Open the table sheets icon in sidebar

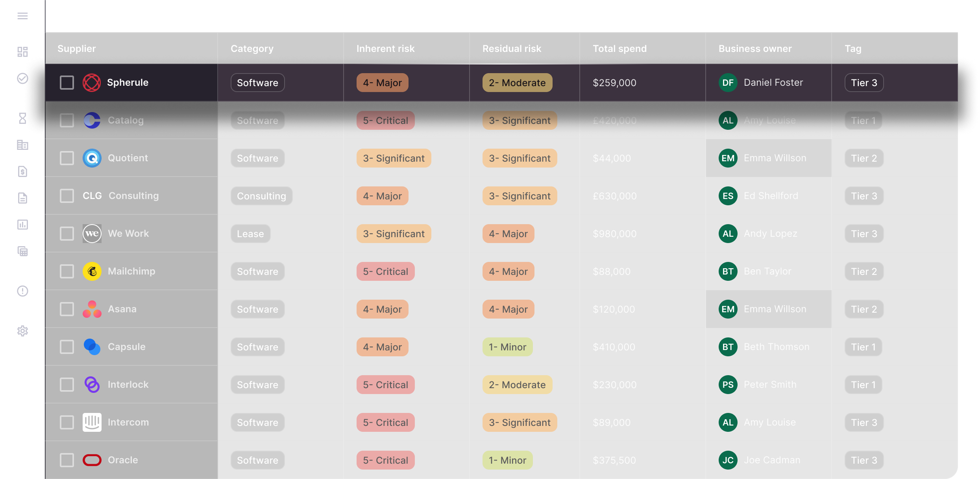coord(22,251)
